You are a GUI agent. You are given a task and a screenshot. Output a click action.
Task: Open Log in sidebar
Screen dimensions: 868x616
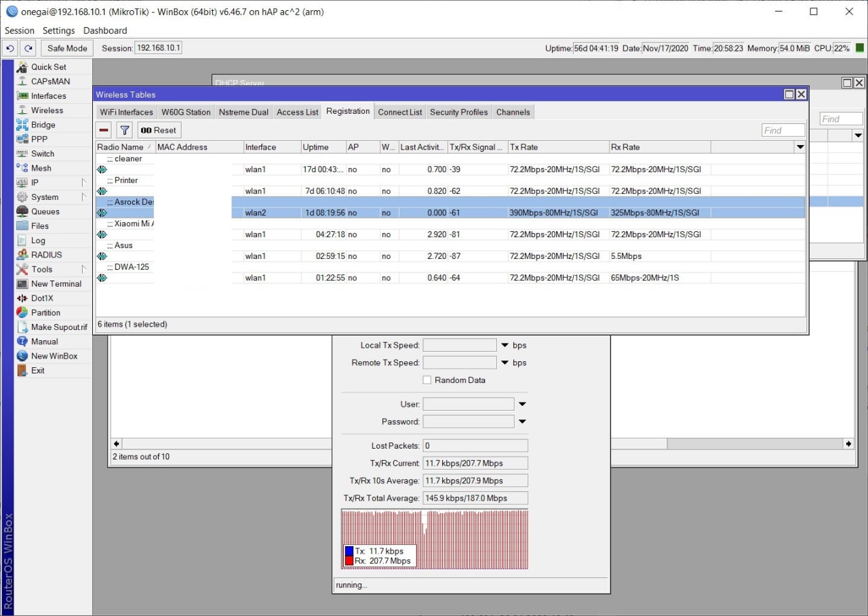pyautogui.click(x=54, y=240)
